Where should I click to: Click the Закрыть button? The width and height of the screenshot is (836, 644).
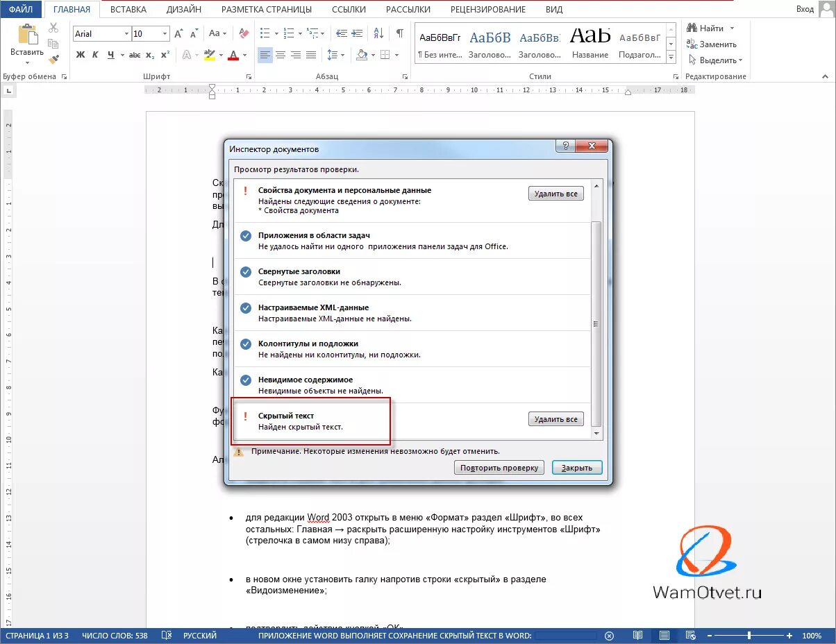tap(577, 468)
